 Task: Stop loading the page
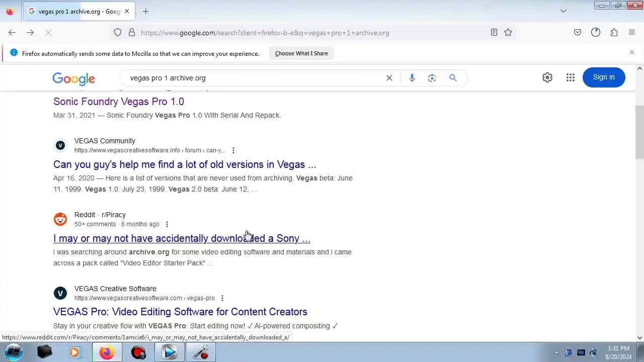pos(48,33)
